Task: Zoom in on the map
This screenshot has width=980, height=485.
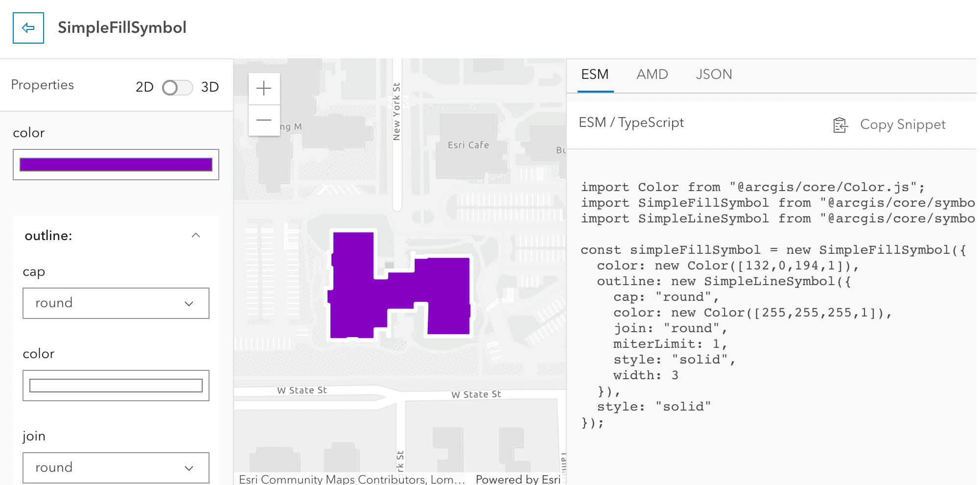Action: (x=264, y=89)
